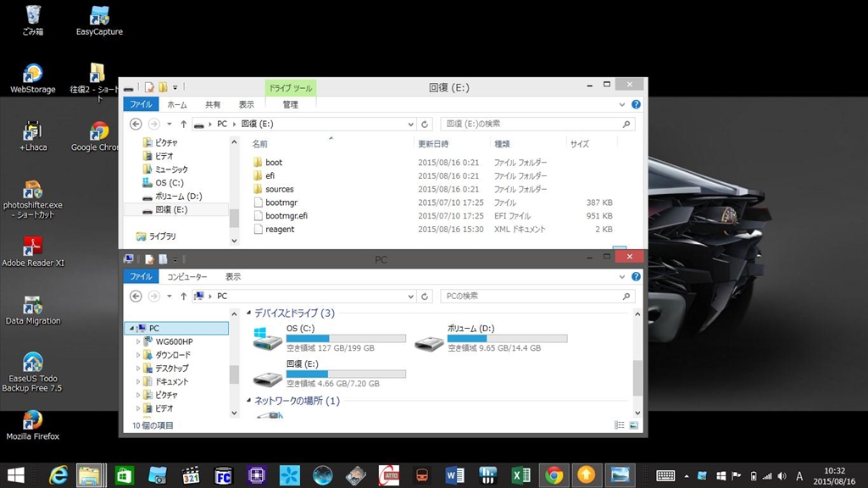Open the 管理 drive tools tab
Viewport: 868px width, 488px height.
click(291, 104)
